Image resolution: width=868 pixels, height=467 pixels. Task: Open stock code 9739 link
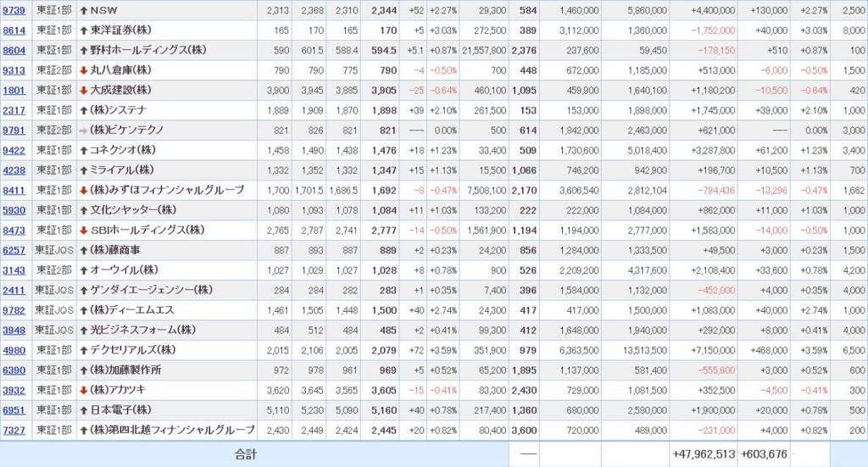point(14,10)
